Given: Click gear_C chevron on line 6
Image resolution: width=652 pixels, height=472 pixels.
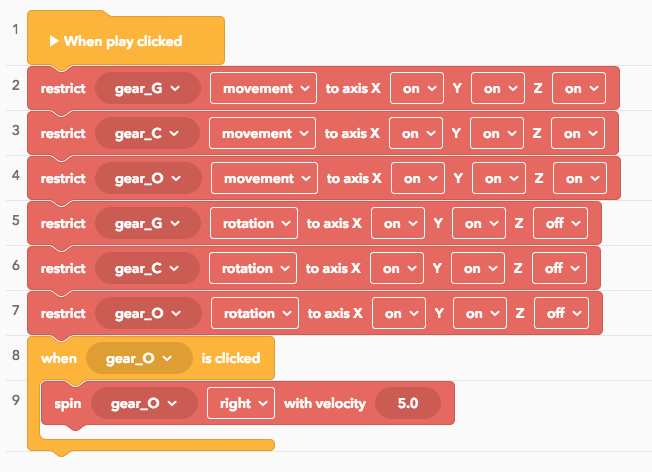Looking at the screenshot, I should coord(174,268).
